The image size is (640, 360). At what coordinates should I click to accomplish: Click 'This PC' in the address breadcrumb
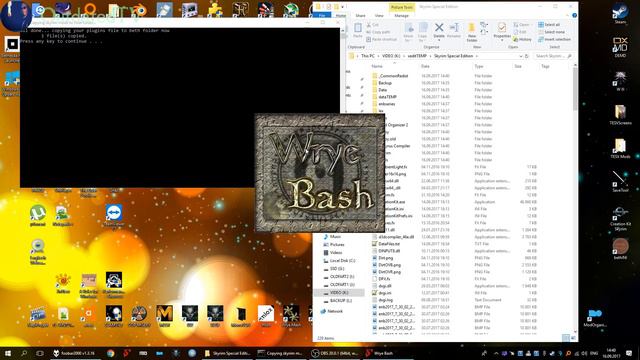coord(368,56)
